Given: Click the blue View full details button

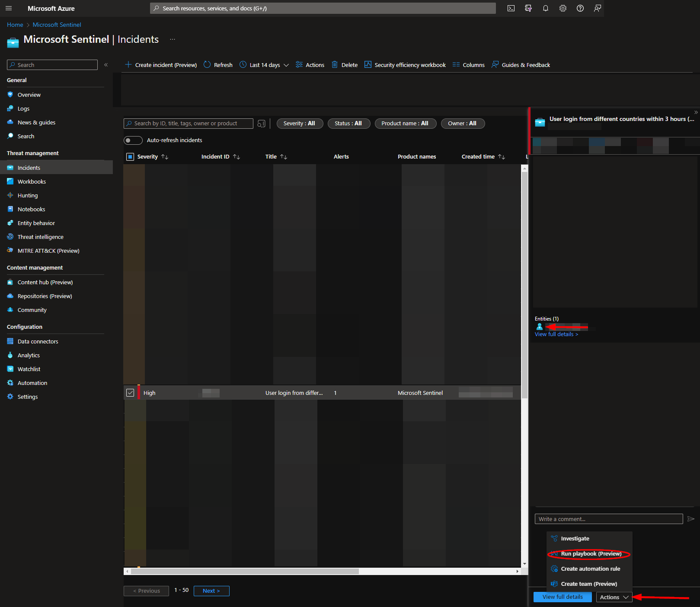Looking at the screenshot, I should pyautogui.click(x=563, y=597).
